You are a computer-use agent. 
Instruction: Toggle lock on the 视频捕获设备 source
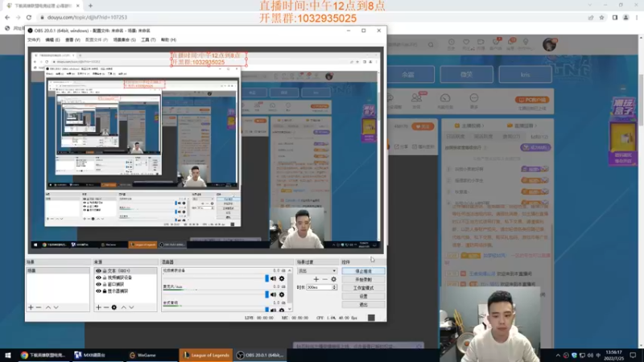pyautogui.click(x=105, y=278)
